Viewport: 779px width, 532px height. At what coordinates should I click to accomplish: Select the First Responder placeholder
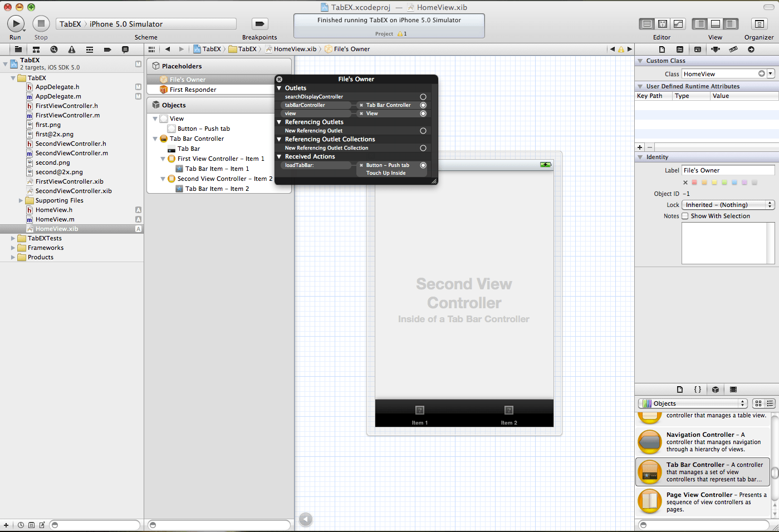tap(193, 90)
